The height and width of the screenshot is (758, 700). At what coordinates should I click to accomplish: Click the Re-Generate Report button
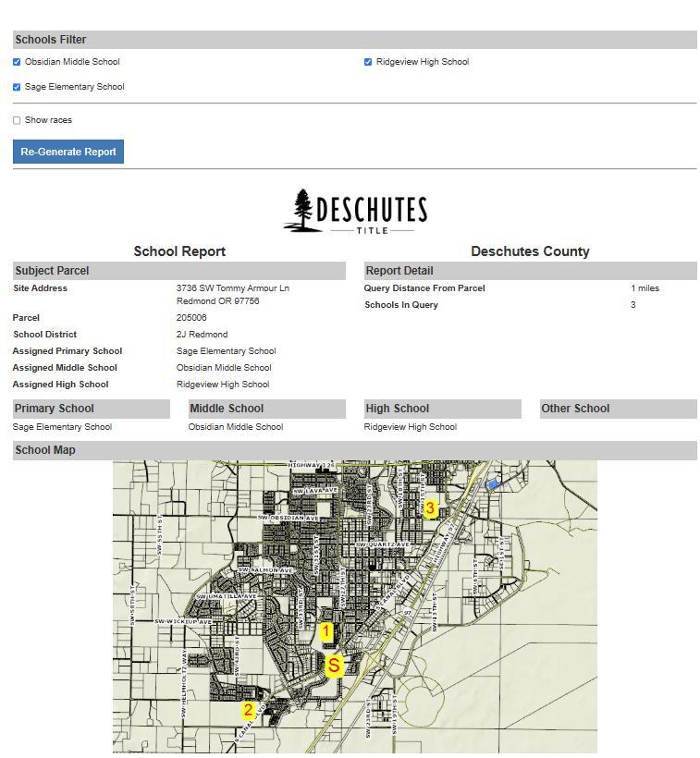coord(68,152)
